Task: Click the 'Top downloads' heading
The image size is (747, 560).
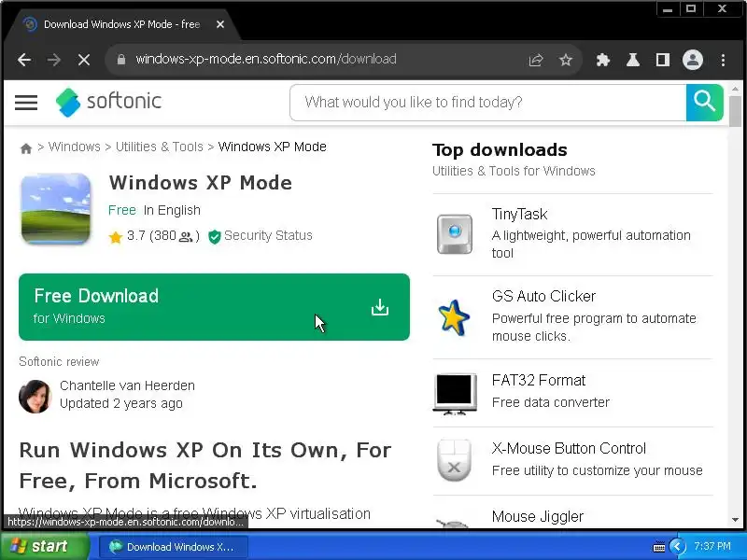Action: coord(500,150)
